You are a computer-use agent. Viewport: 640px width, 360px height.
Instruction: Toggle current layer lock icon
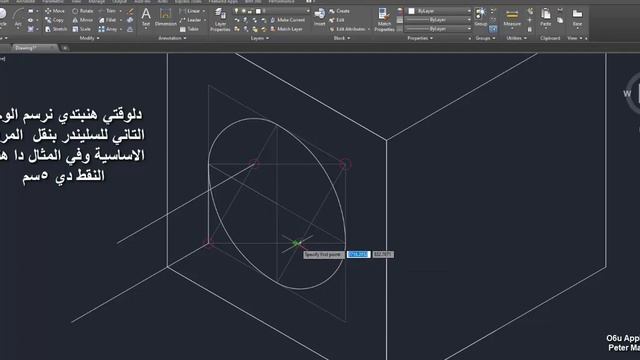[251, 11]
